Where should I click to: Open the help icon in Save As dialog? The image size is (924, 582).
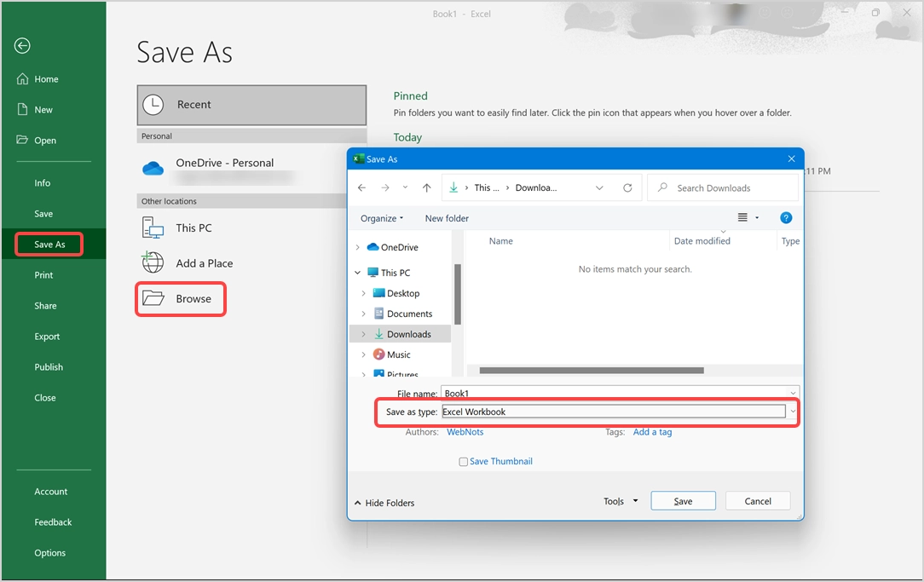[786, 218]
